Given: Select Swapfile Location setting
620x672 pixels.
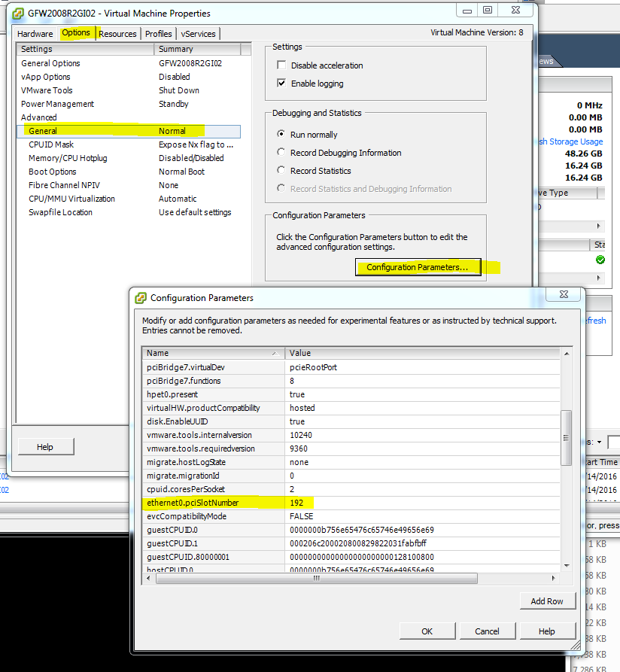Looking at the screenshot, I should pos(129,212).
